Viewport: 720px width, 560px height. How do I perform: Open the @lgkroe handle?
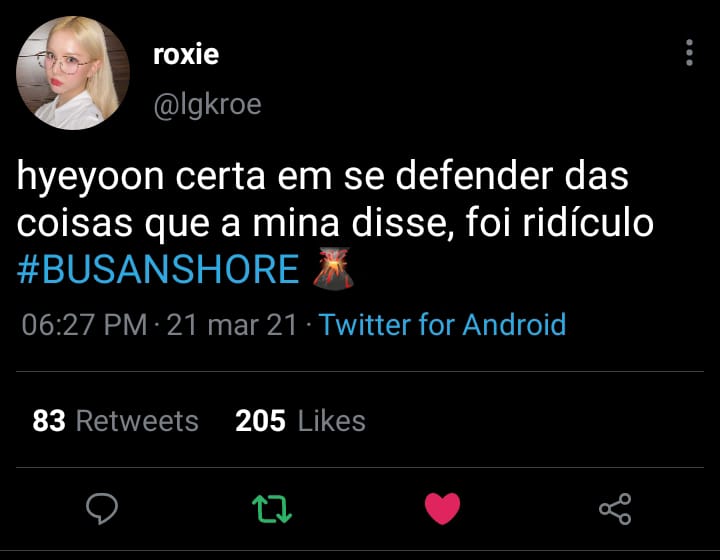pyautogui.click(x=208, y=105)
